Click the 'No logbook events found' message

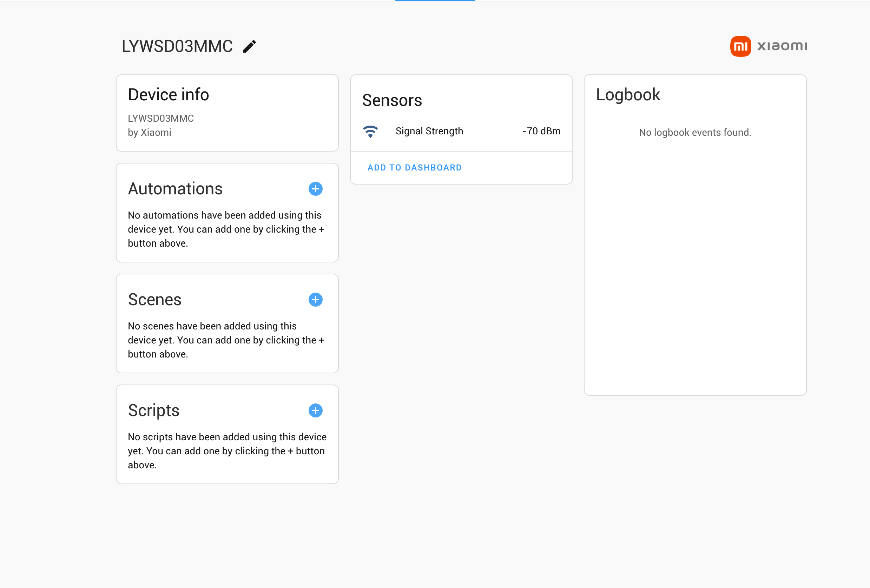[x=694, y=132]
